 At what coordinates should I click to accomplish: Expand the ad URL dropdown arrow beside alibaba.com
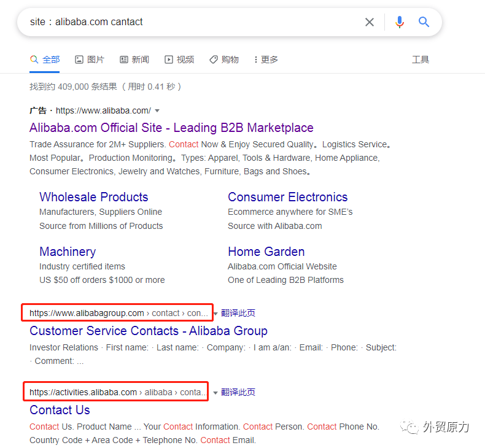(x=157, y=110)
